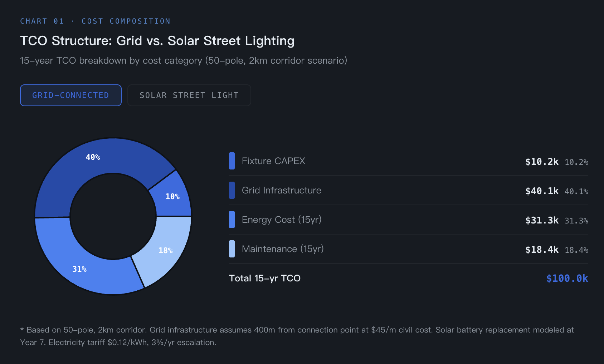Switch to the Grid-Connected tab
The image size is (604, 364).
[x=70, y=95]
